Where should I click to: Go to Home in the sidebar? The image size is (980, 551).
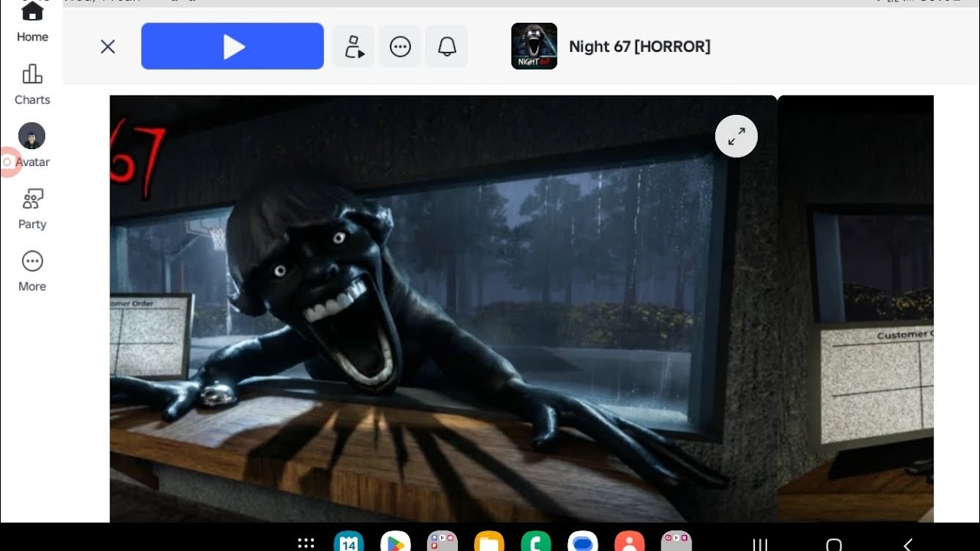(x=32, y=23)
